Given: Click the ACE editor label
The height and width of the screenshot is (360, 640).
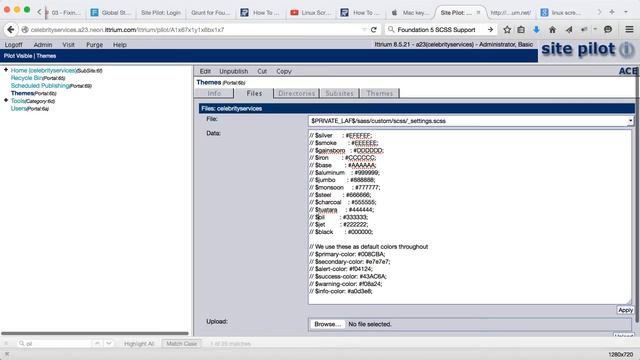Looking at the screenshot, I should point(628,71).
